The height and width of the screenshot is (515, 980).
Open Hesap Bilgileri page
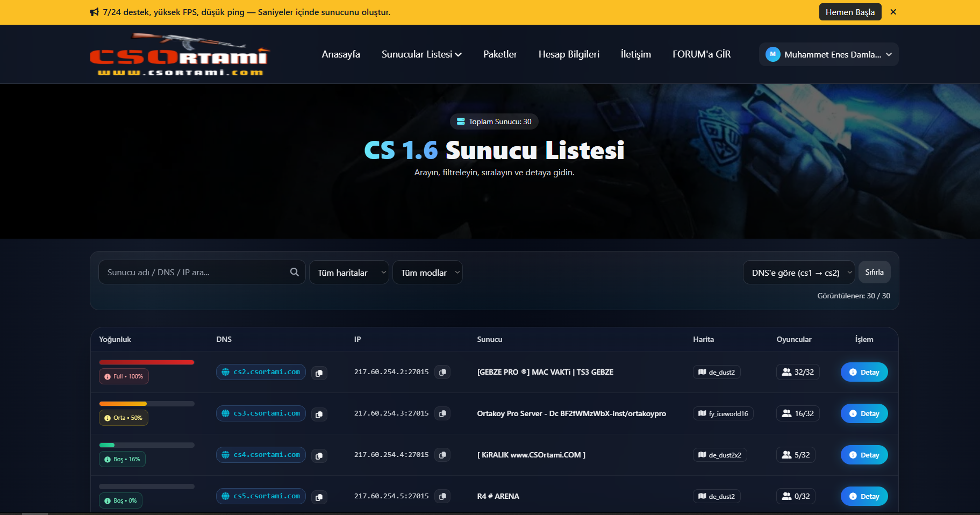coord(569,54)
